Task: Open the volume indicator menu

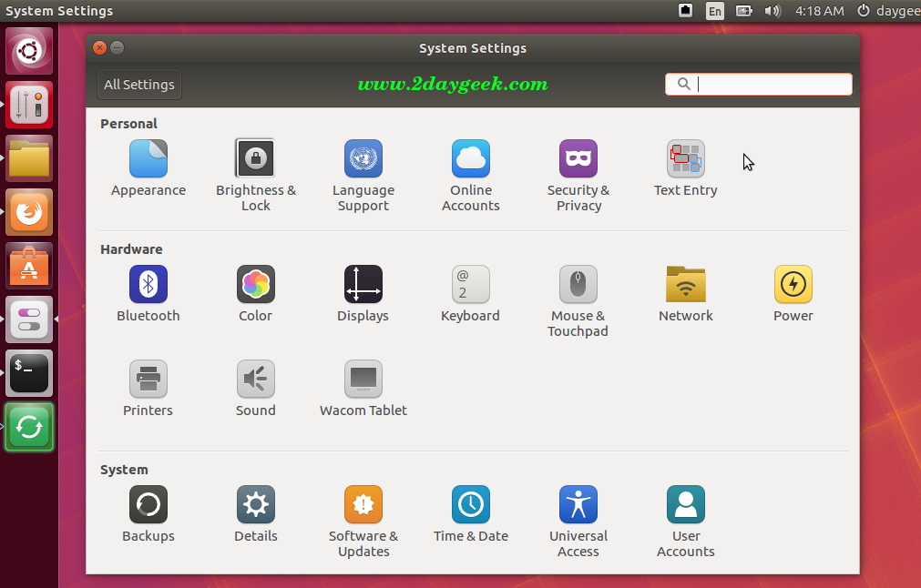Action: pos(773,11)
